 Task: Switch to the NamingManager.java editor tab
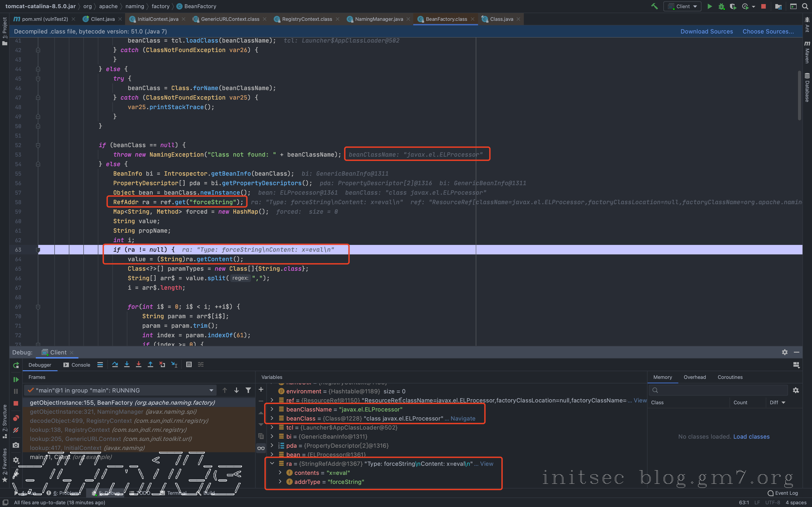pos(379,19)
